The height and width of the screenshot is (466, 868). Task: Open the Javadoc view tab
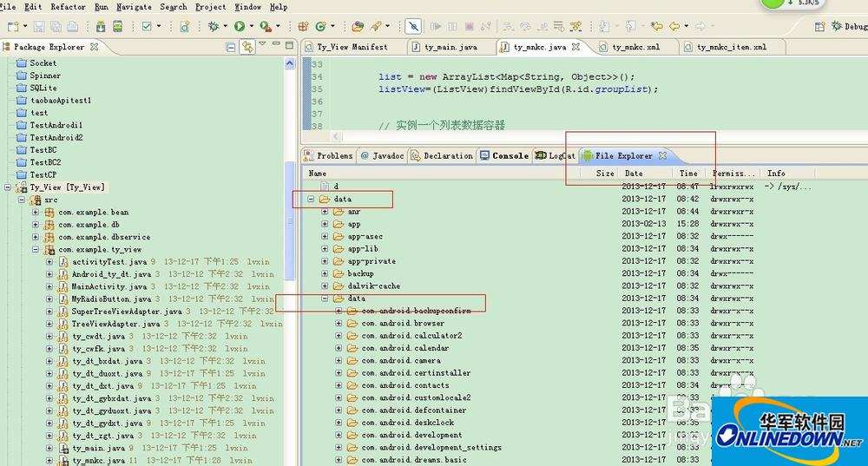pos(383,156)
